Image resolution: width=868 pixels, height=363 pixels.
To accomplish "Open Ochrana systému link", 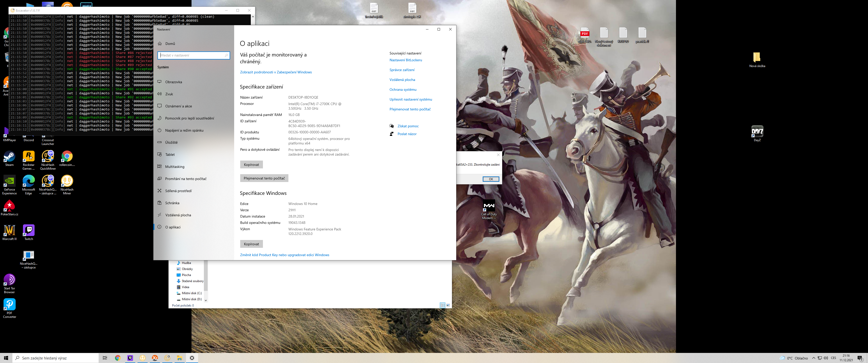I will pyautogui.click(x=403, y=89).
